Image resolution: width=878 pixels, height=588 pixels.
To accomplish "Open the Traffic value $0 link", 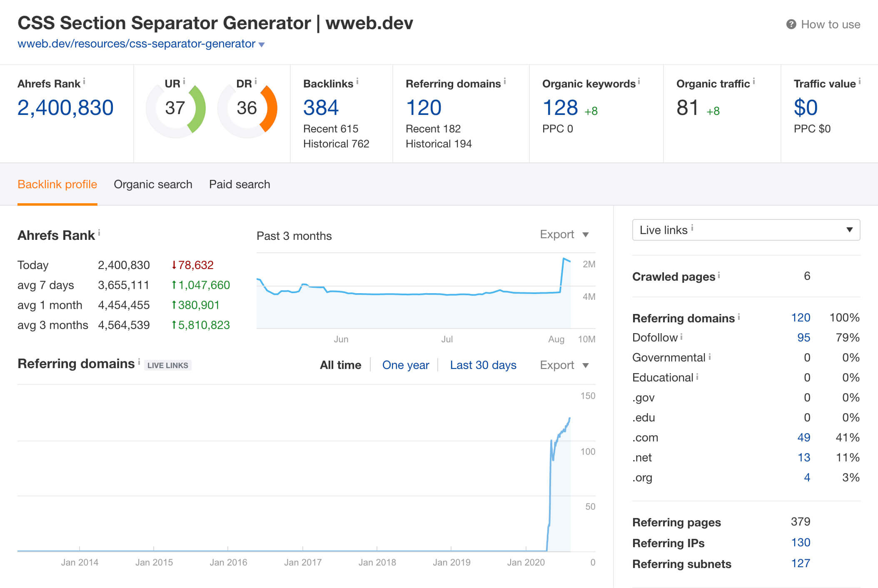I will point(806,108).
